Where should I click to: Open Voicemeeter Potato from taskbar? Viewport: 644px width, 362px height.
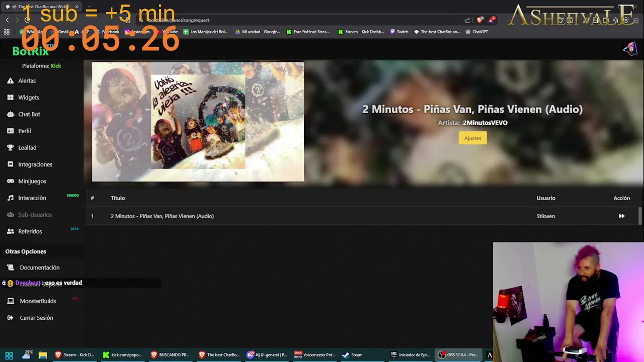pyautogui.click(x=315, y=355)
